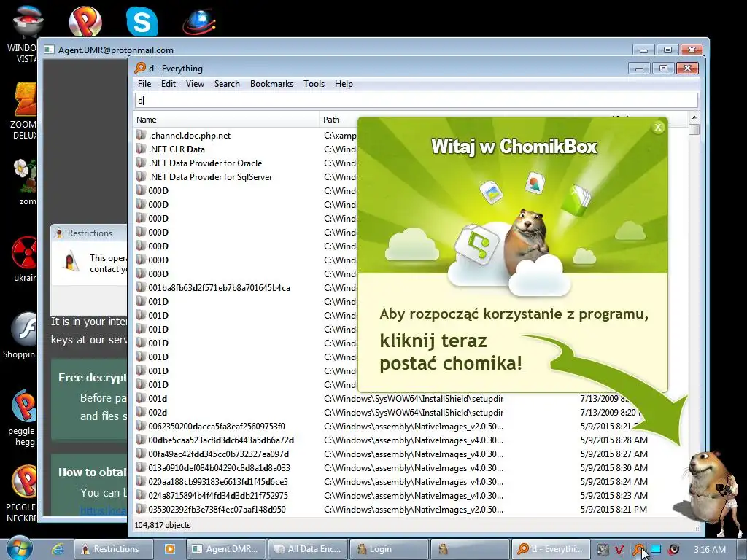The image size is (747, 560).
Task: Sort results by the Name column header
Action: click(x=226, y=120)
